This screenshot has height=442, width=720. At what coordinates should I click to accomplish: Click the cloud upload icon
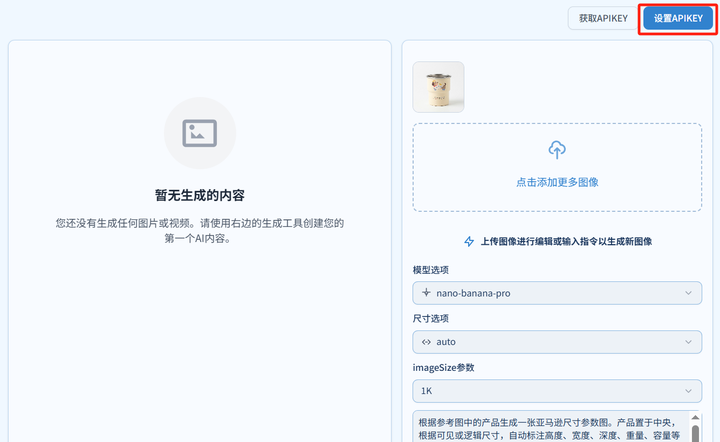(x=557, y=150)
